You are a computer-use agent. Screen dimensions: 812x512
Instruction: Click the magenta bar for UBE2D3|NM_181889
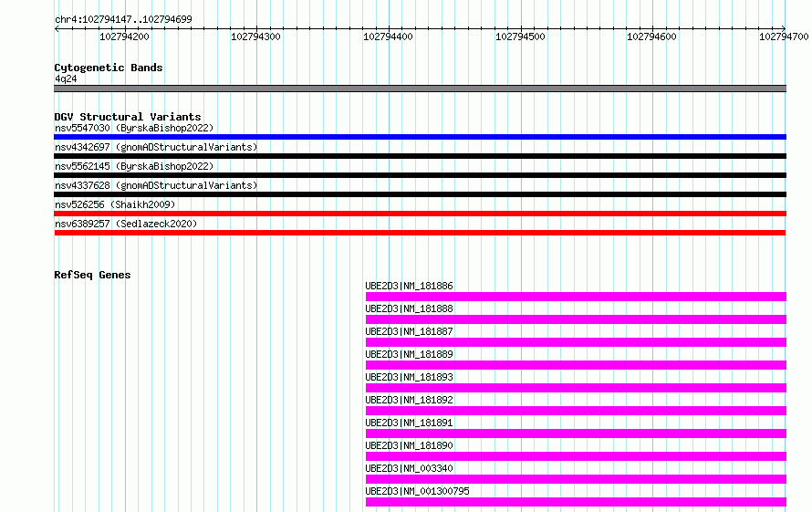coord(576,365)
